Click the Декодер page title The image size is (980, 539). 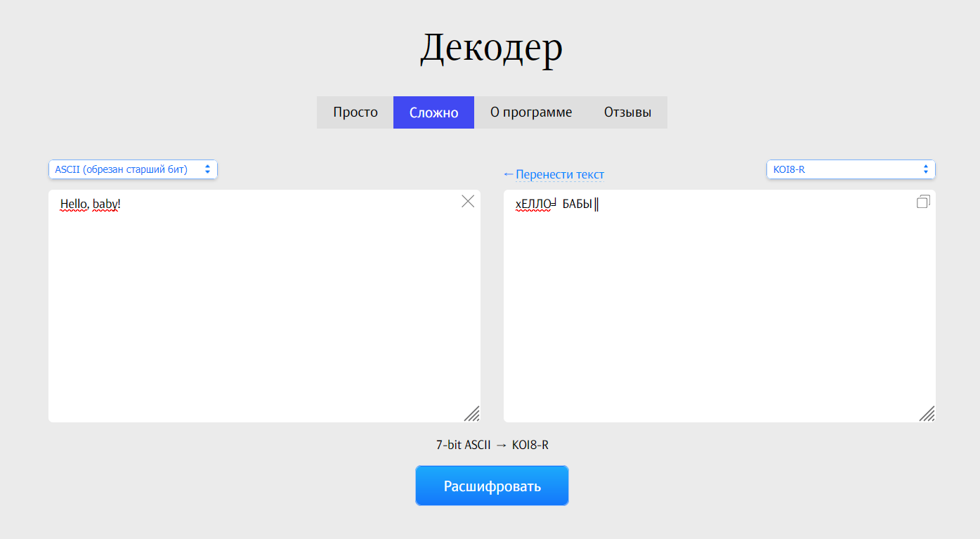pos(491,48)
